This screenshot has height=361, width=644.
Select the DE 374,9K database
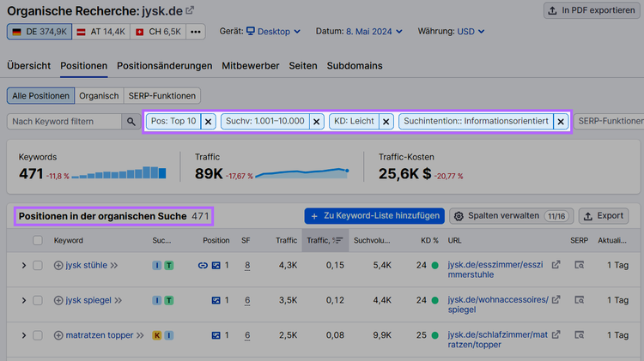(39, 32)
